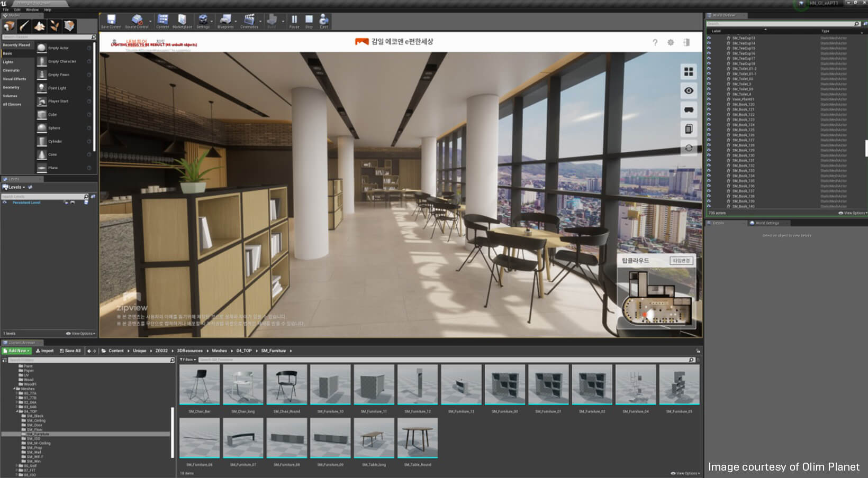Click the Source Control toolbar icon
Image resolution: width=868 pixels, height=478 pixels.
(x=137, y=20)
